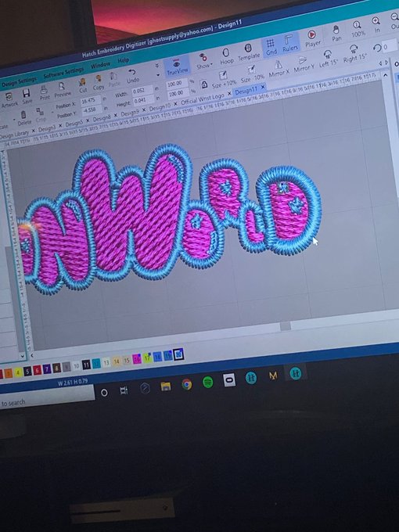This screenshot has width=399, height=532.
Task: Expand toolbar overflow chevron
Action: pos(156,66)
